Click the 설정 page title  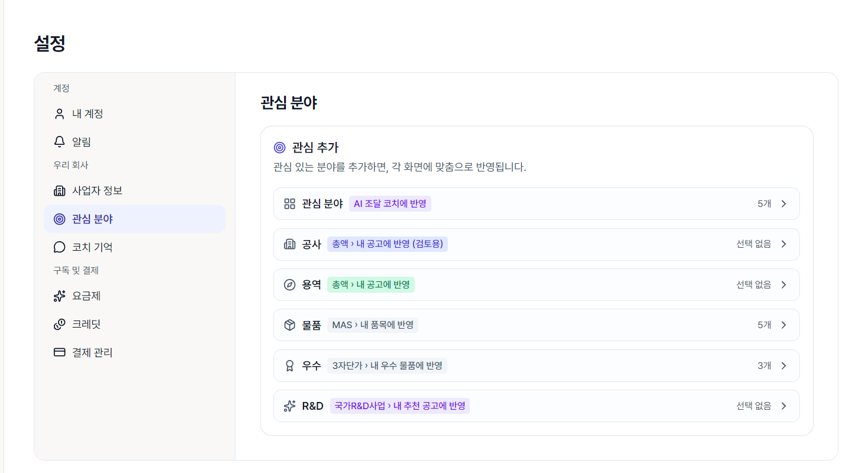tap(50, 43)
